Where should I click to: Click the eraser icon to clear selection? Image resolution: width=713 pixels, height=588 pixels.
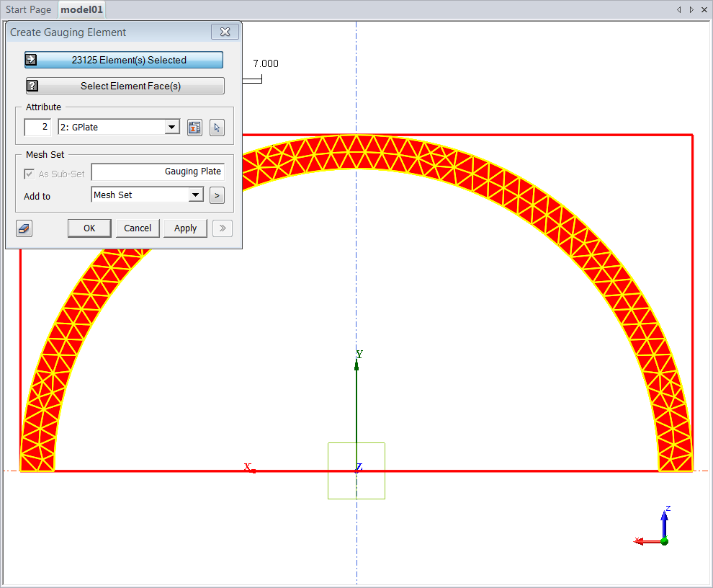point(24,228)
